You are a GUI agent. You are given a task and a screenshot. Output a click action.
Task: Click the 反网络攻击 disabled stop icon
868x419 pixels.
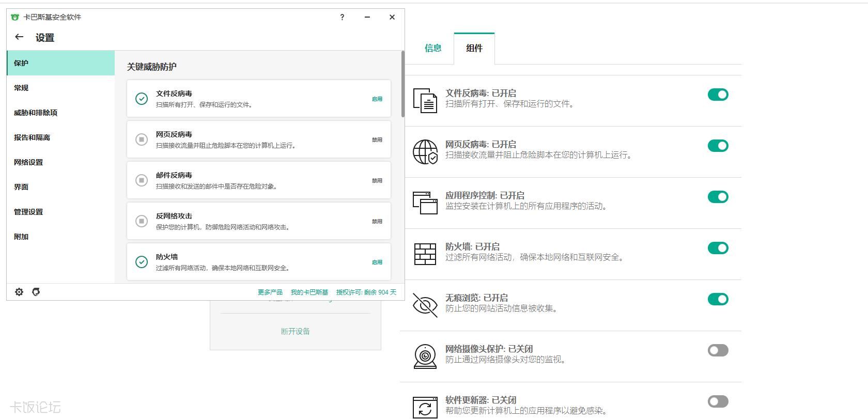142,221
